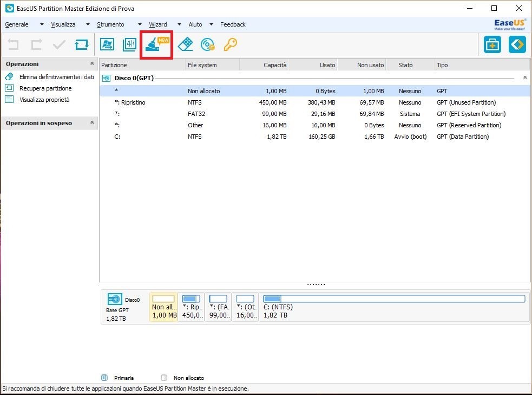Screen dimensions: 532x395
Task: Sort by the Capacità column header
Action: click(x=264, y=65)
